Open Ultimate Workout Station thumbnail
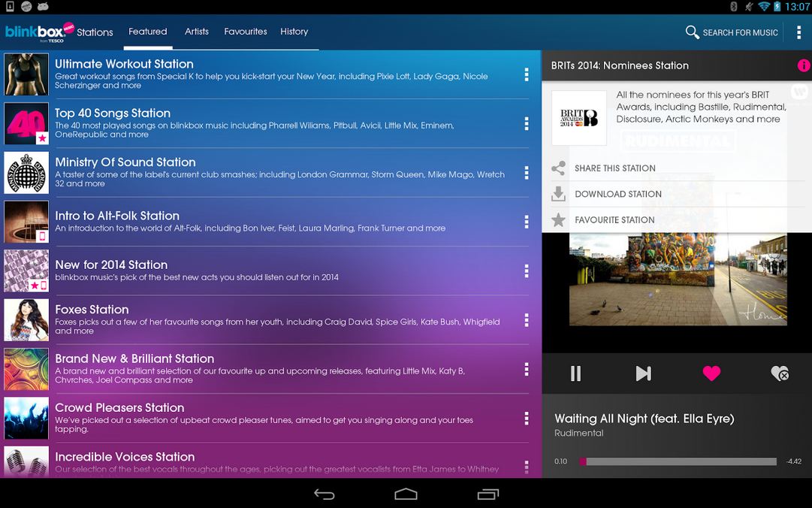 (x=26, y=74)
